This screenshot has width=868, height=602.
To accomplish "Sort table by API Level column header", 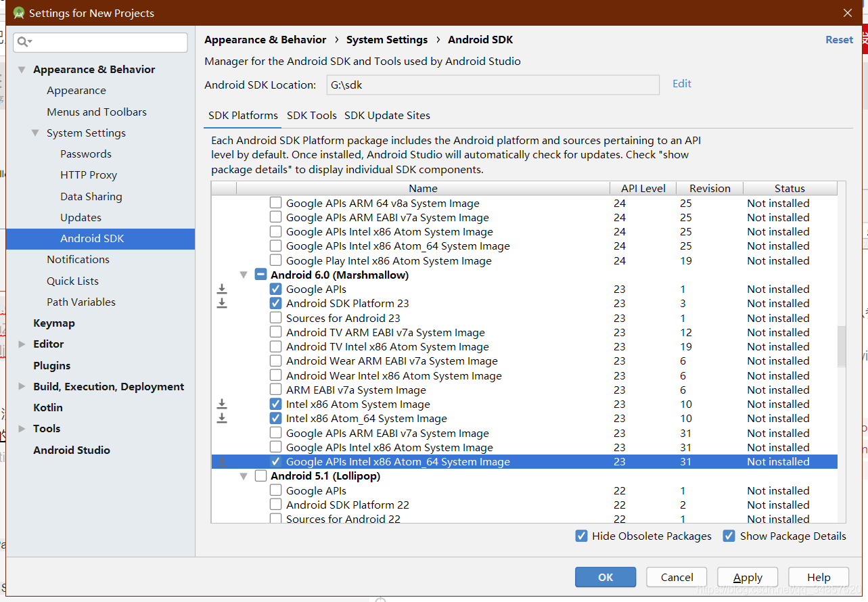I will click(x=643, y=188).
